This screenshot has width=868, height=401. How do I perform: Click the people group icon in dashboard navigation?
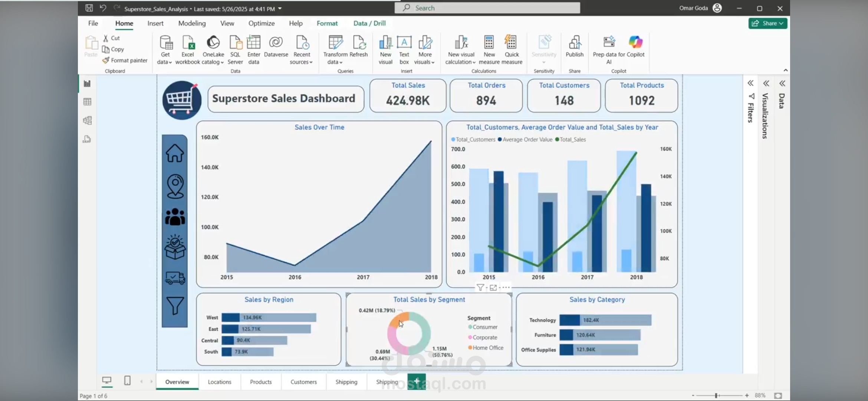pyautogui.click(x=175, y=217)
